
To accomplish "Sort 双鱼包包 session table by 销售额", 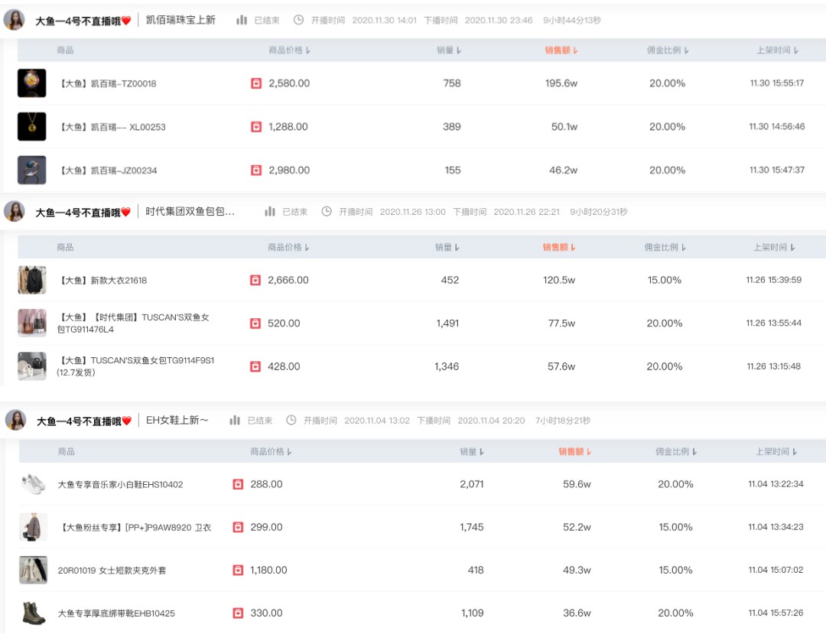I will click(559, 247).
